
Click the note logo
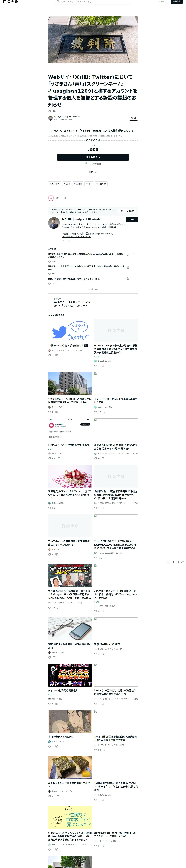10,2
